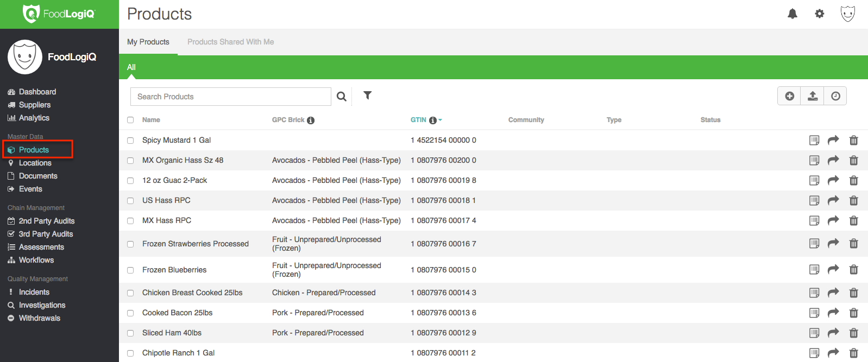This screenshot has width=868, height=362.
Task: Click the add product plus icon
Action: tap(790, 96)
